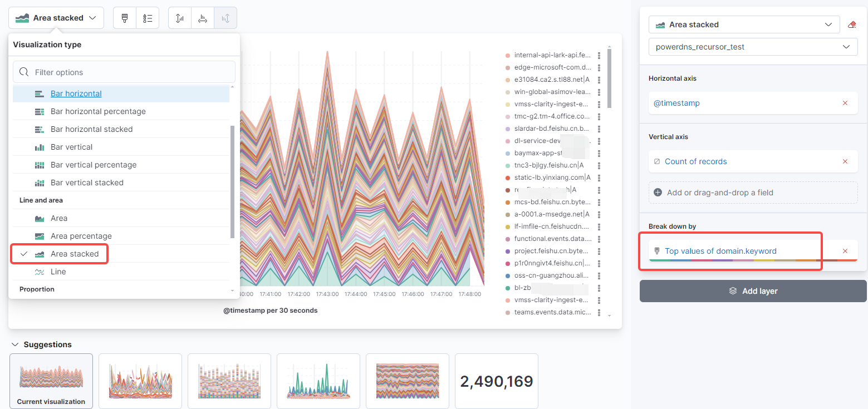Open legend options for a-0001.a-msedge.net|A
The width and height of the screenshot is (868, 409).
click(x=599, y=214)
